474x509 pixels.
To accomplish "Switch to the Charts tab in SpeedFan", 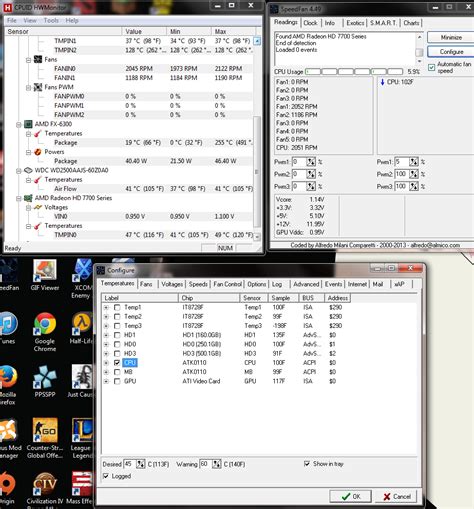I will pos(411,23).
